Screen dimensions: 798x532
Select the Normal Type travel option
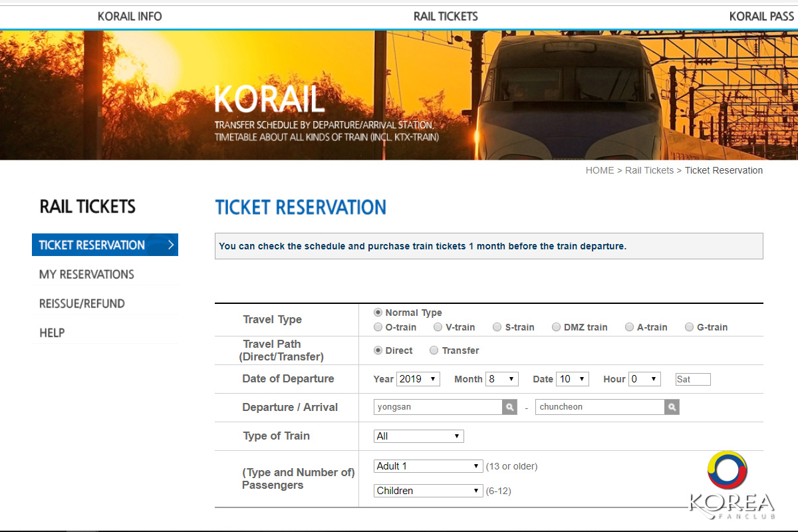[x=378, y=313]
